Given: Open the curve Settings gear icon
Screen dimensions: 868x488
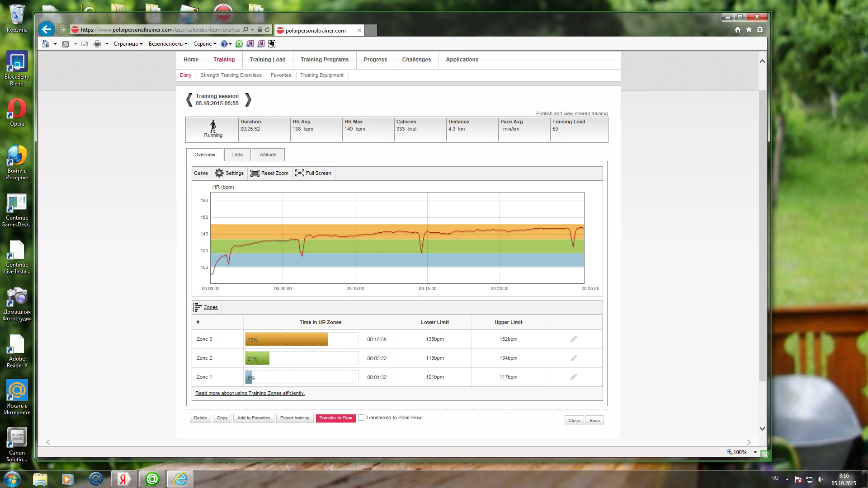Looking at the screenshot, I should [x=219, y=173].
